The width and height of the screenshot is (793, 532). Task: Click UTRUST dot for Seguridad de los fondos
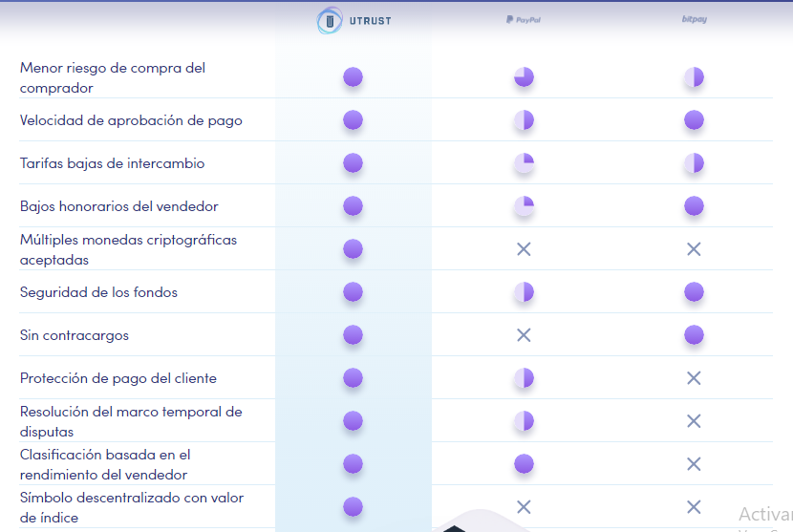pos(353,292)
